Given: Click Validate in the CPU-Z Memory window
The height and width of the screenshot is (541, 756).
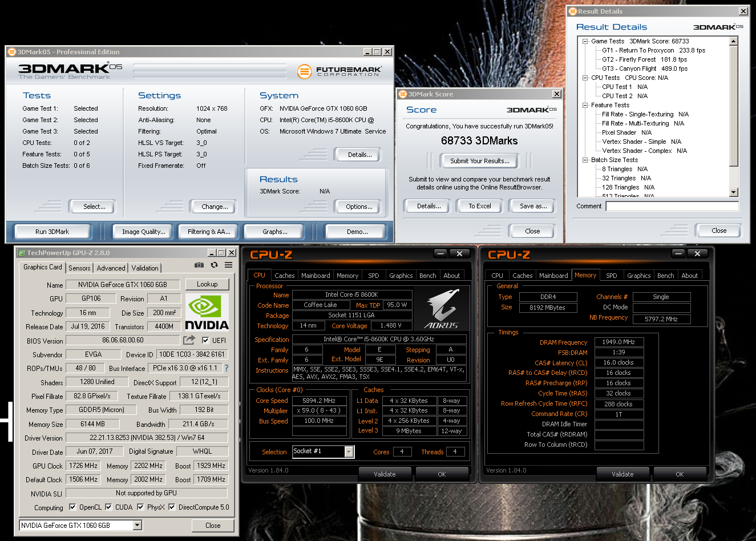Looking at the screenshot, I should click(x=622, y=474).
